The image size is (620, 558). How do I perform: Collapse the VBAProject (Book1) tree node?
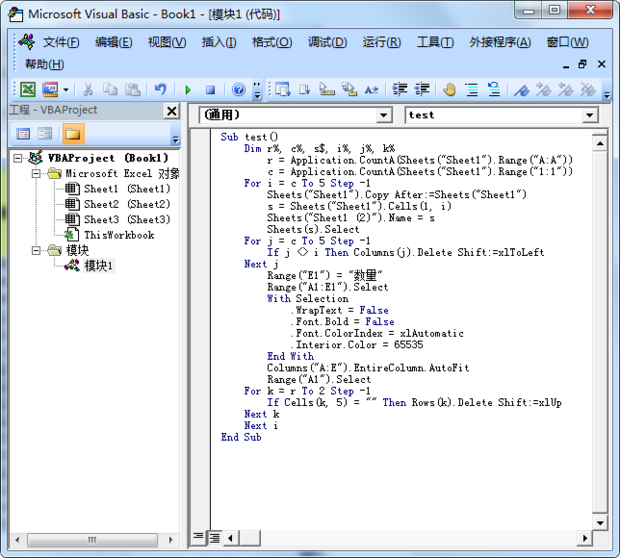(x=18, y=158)
